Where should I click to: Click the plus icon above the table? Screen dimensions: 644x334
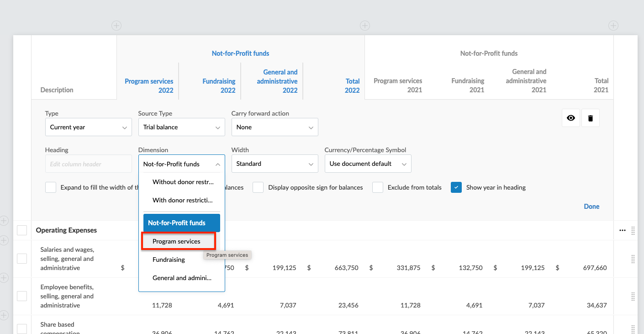point(116,26)
